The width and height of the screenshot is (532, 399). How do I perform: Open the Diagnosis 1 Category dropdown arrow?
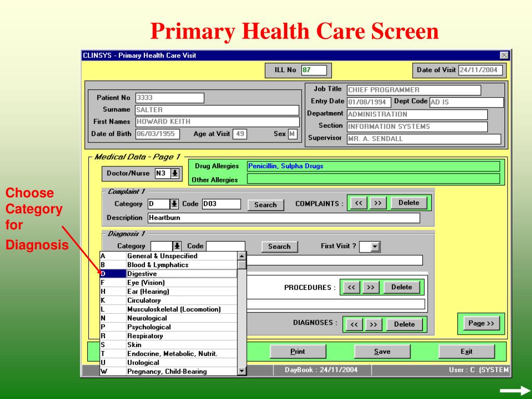[x=177, y=246]
